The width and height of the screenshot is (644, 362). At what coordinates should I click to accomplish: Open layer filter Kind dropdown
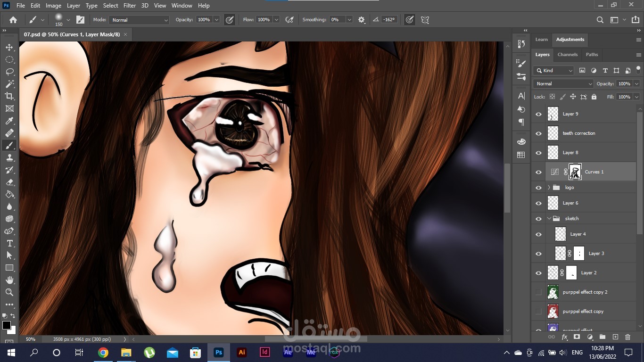tap(553, 71)
